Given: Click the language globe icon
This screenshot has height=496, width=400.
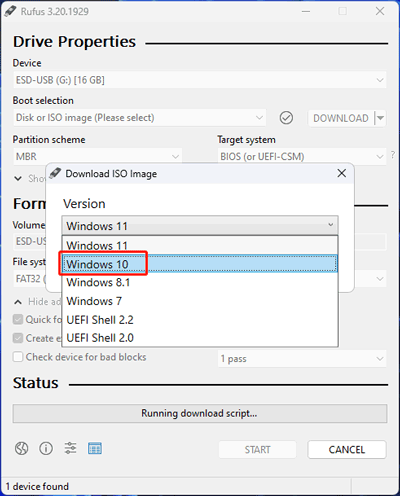Looking at the screenshot, I should (x=21, y=448).
